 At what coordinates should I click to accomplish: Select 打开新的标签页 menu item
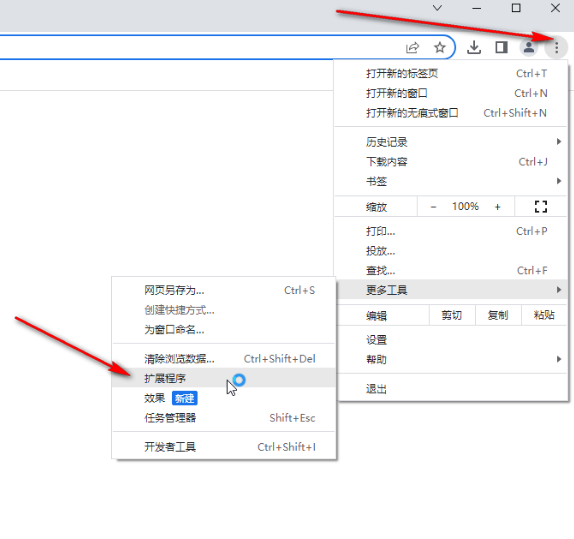tap(451, 74)
